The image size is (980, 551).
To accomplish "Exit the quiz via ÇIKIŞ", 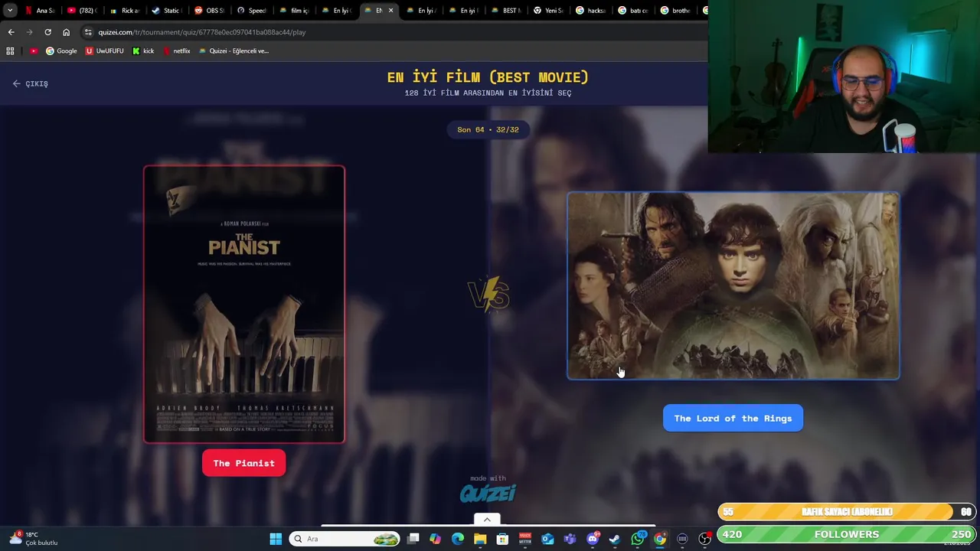I will tap(31, 83).
